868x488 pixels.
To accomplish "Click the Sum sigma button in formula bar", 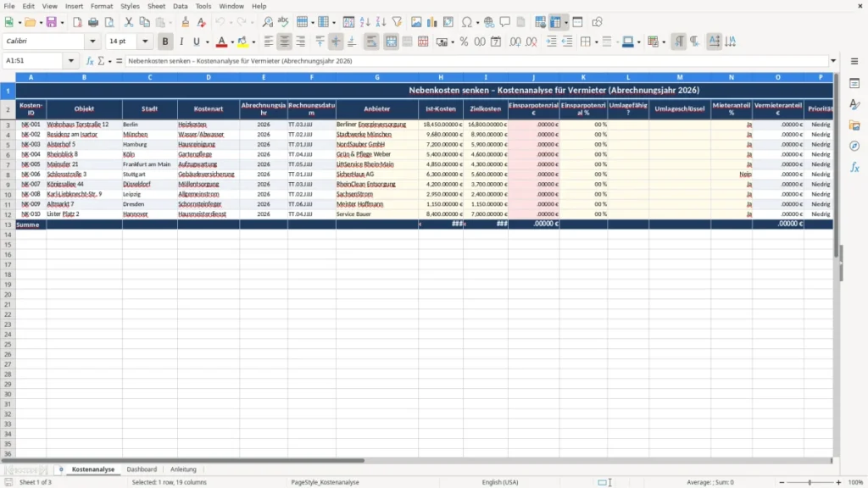I will click(x=101, y=61).
